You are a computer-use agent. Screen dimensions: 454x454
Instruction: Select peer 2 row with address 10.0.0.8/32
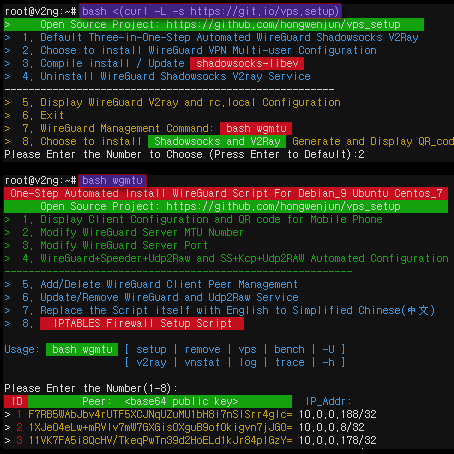click(x=190, y=427)
